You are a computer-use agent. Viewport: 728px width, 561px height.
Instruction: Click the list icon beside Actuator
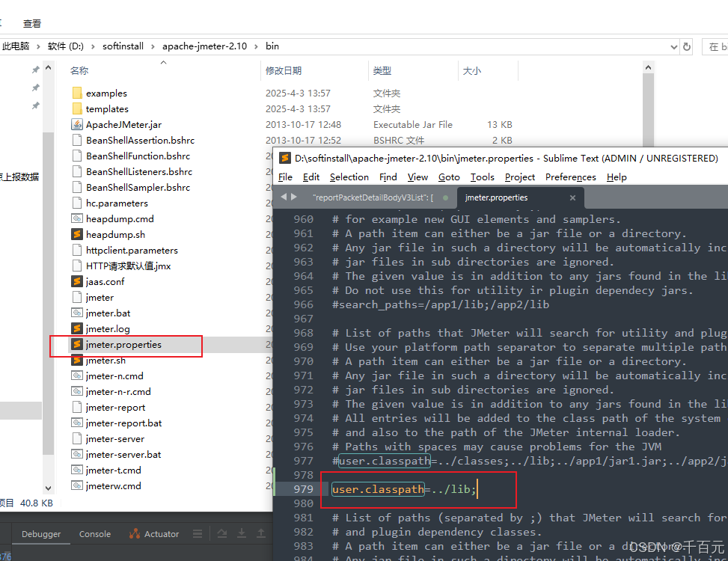tap(198, 533)
